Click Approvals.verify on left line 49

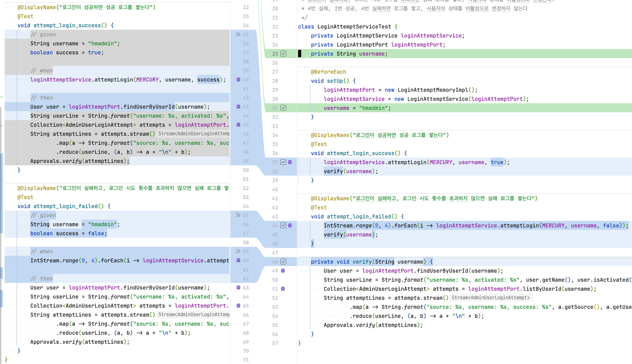tap(56, 161)
